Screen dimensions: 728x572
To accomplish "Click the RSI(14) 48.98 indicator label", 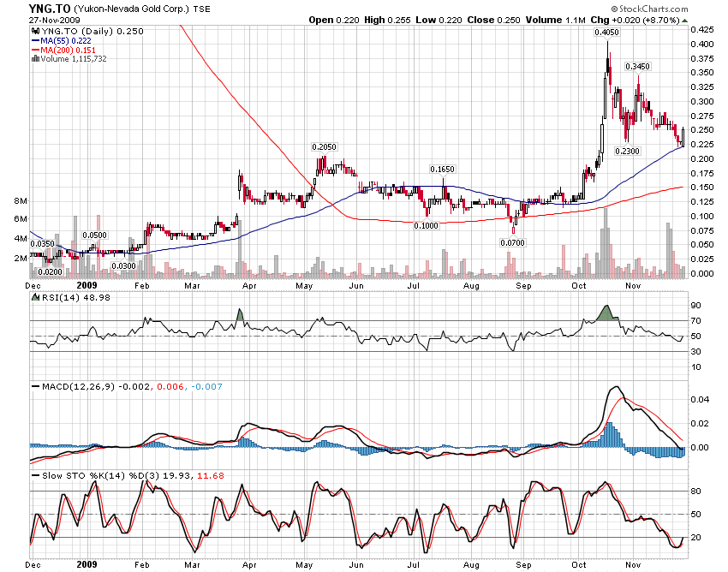I will pyautogui.click(x=76, y=297).
